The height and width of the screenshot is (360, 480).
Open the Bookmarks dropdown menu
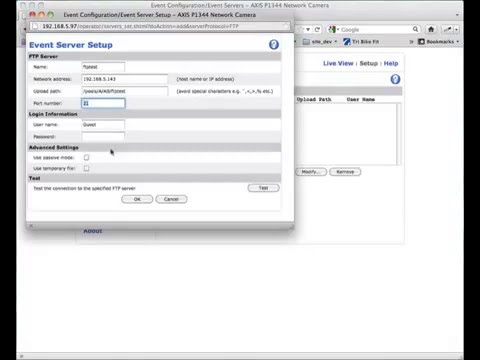coord(439,42)
